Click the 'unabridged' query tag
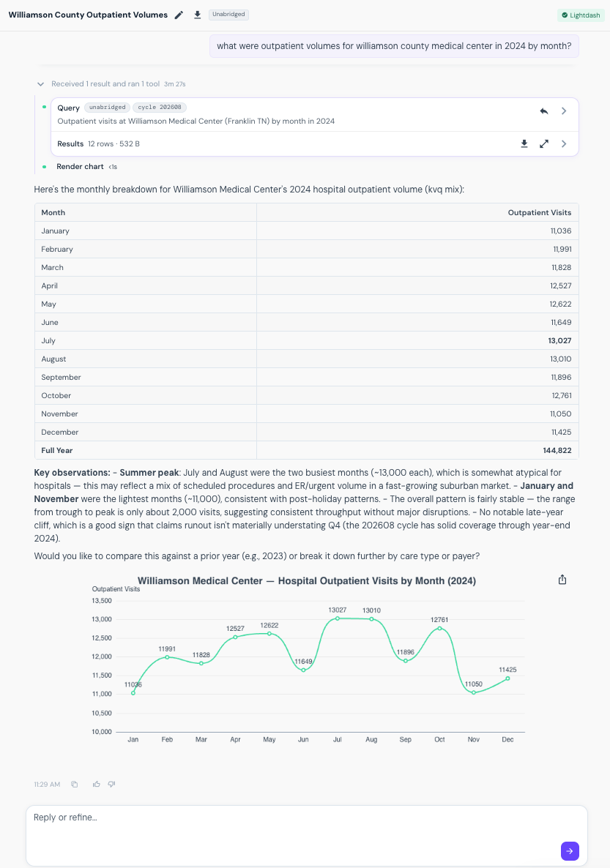The image size is (610, 868). click(x=108, y=108)
